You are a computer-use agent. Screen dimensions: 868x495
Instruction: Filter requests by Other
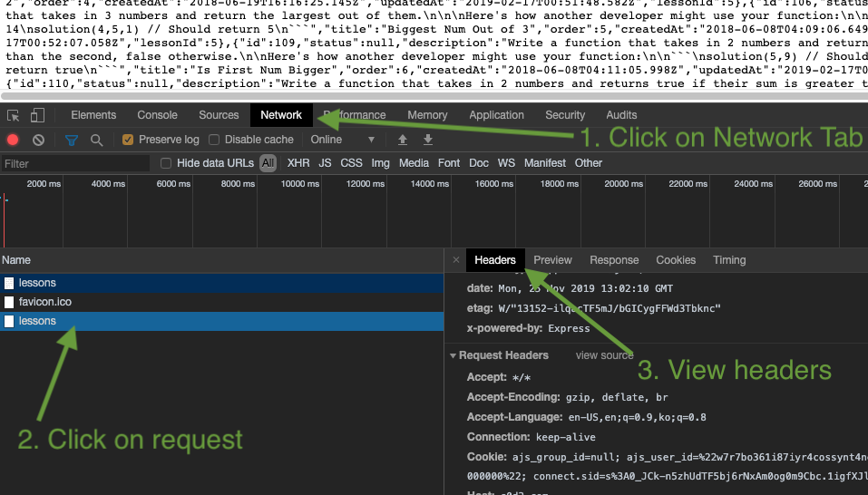pos(589,163)
